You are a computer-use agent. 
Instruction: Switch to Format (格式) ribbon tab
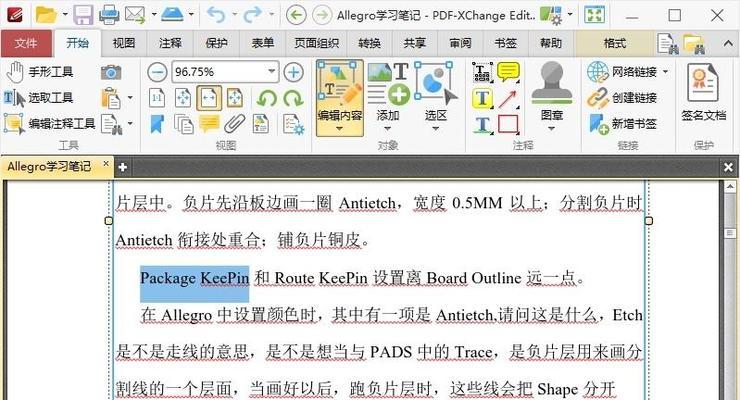615,43
